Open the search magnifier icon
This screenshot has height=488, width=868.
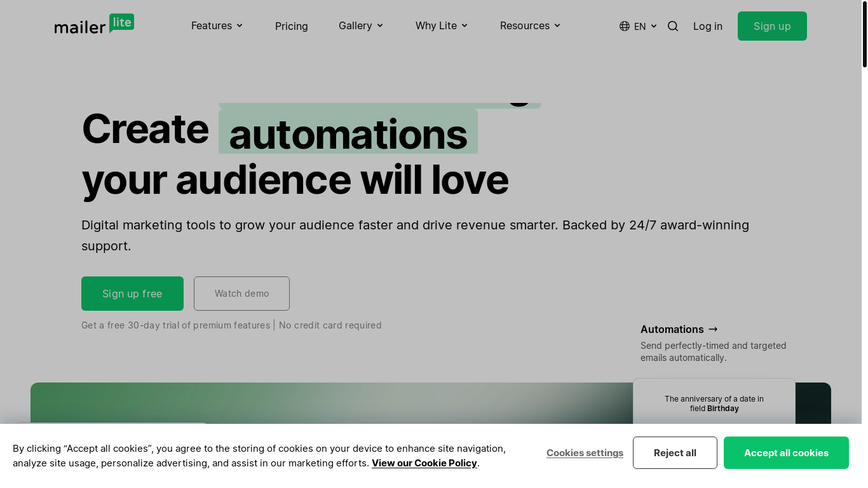click(673, 26)
